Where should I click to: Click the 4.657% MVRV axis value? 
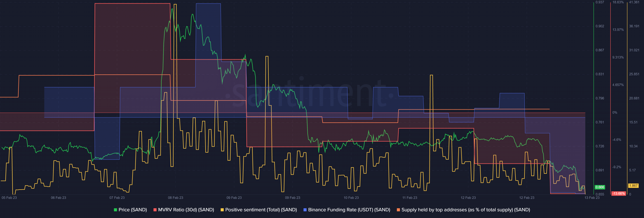(x=618, y=85)
